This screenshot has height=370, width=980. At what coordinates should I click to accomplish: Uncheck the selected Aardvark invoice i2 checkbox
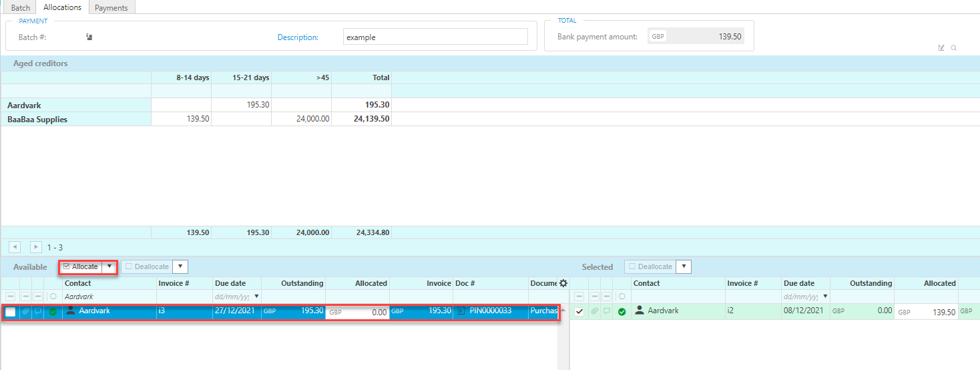point(579,311)
